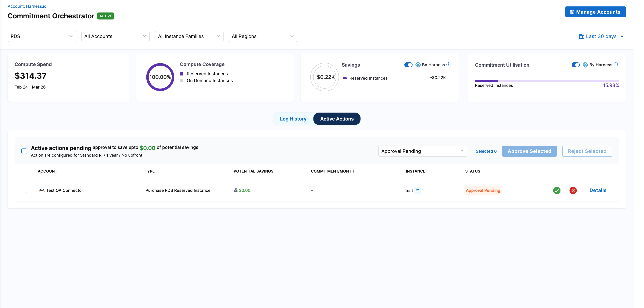Viewport: 644px width, 308px height.
Task: Click the money bag icon beside $0.00
Action: click(235, 190)
